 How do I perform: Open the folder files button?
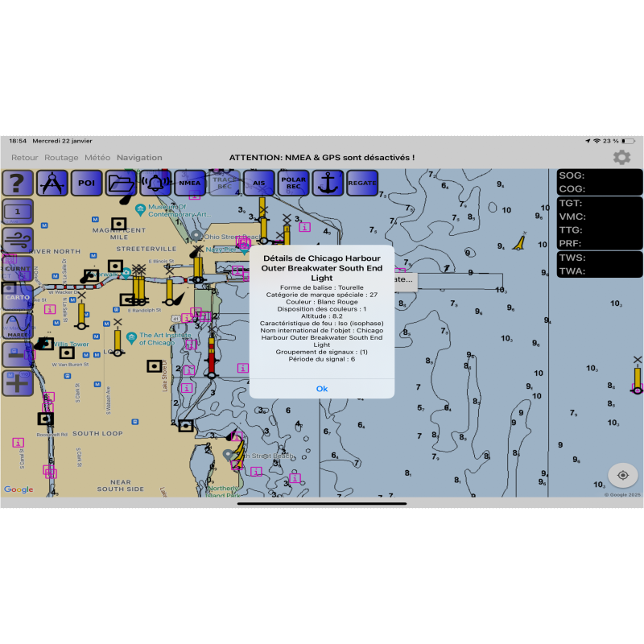(x=122, y=184)
